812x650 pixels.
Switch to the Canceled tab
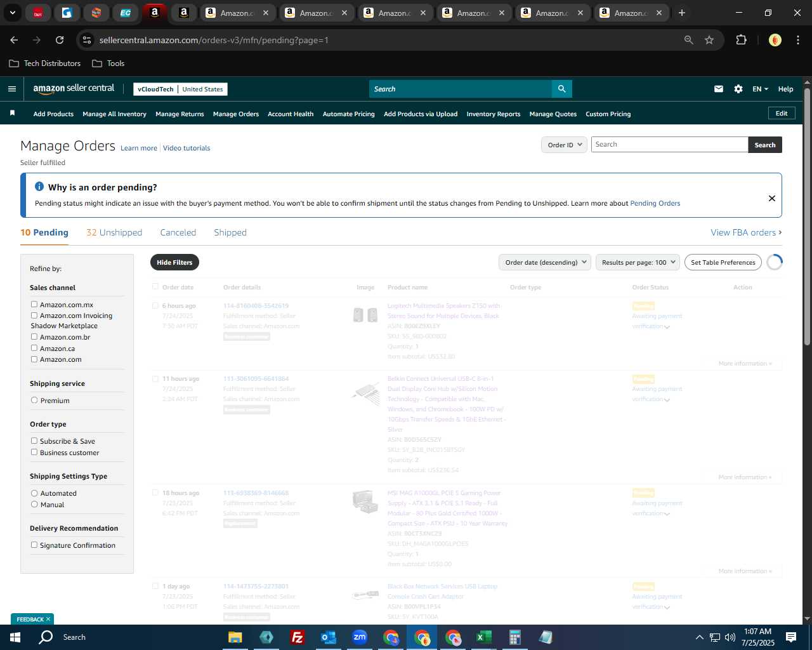[178, 233]
